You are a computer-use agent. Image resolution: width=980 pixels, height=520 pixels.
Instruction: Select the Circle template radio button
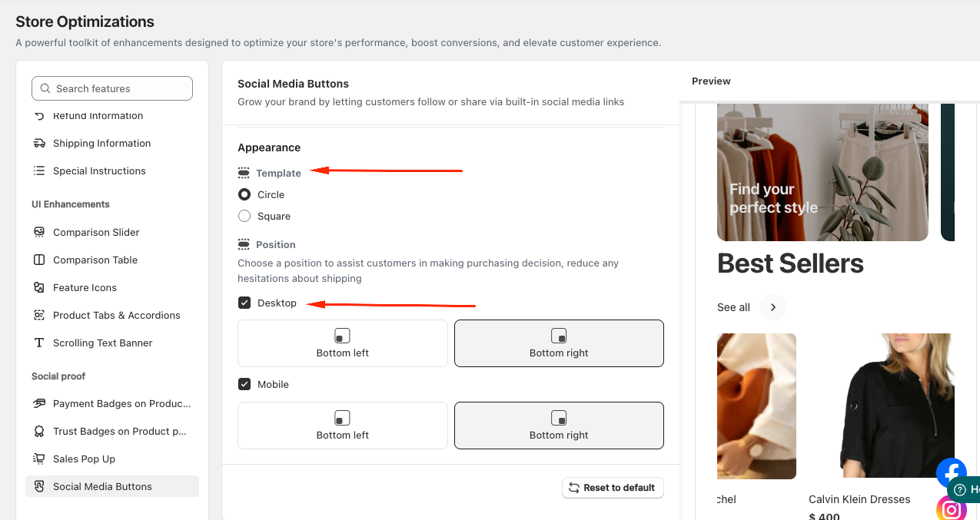tap(244, 194)
